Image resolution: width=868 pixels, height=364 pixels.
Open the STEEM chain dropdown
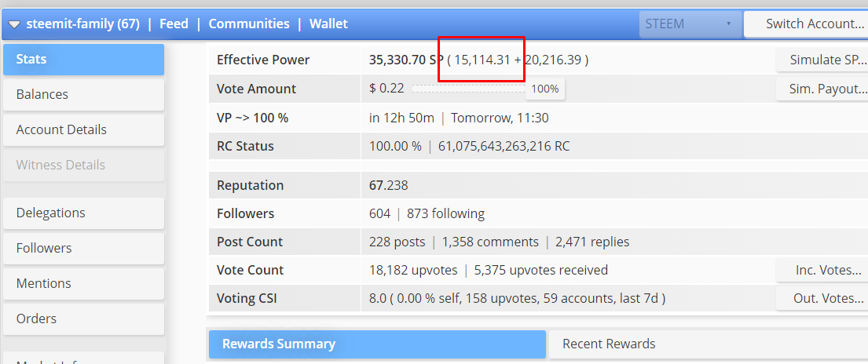pyautogui.click(x=690, y=24)
